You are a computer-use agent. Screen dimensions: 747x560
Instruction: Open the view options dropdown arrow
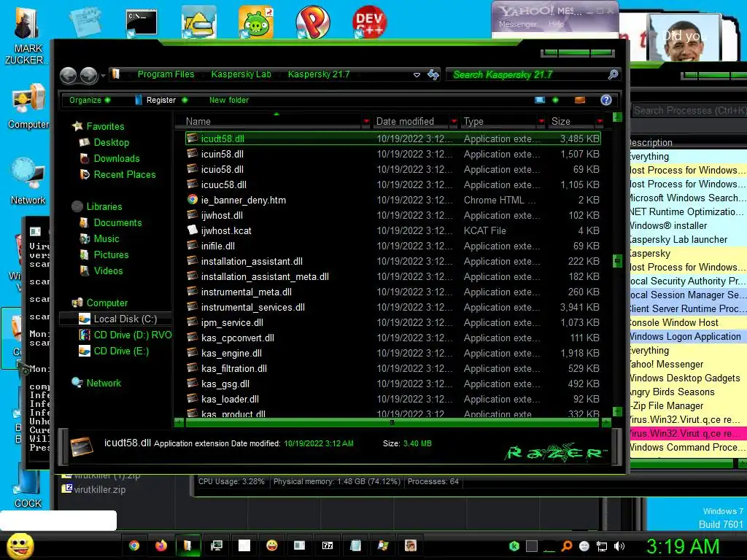pyautogui.click(x=555, y=100)
